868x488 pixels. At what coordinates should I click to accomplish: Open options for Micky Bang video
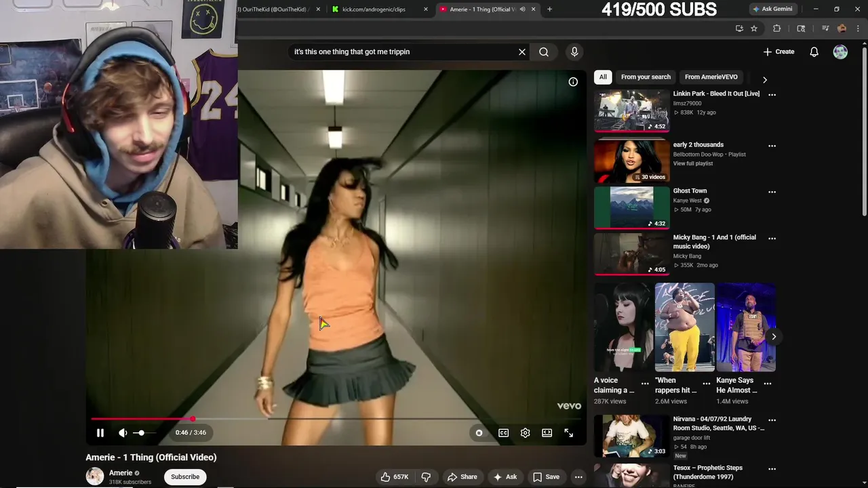(772, 239)
